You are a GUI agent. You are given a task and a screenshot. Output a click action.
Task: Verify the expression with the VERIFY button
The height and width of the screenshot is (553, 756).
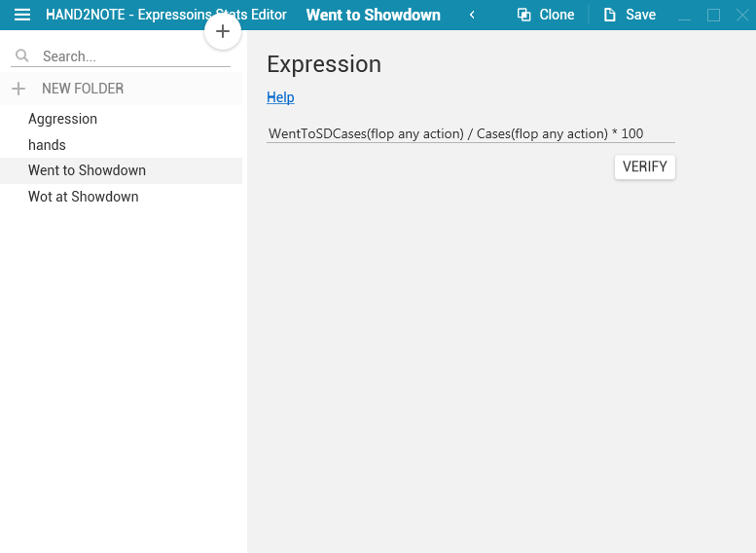[x=645, y=166]
